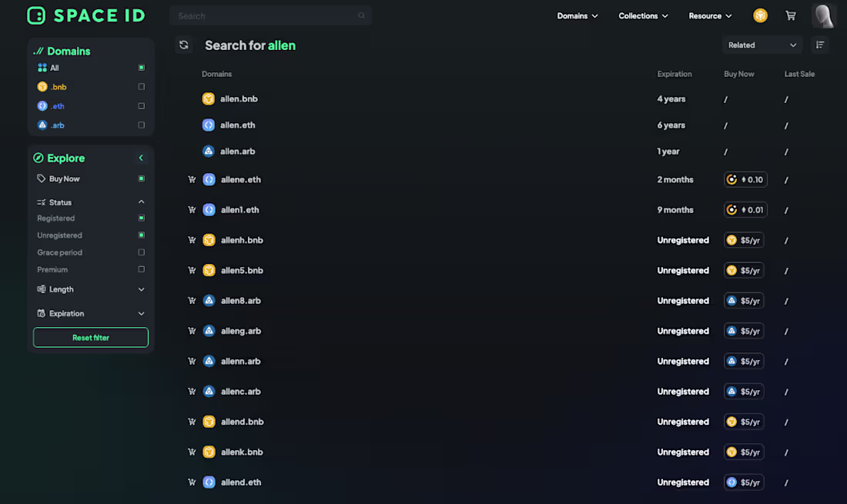
Task: Open the Domains nav dropdown
Action: [577, 15]
